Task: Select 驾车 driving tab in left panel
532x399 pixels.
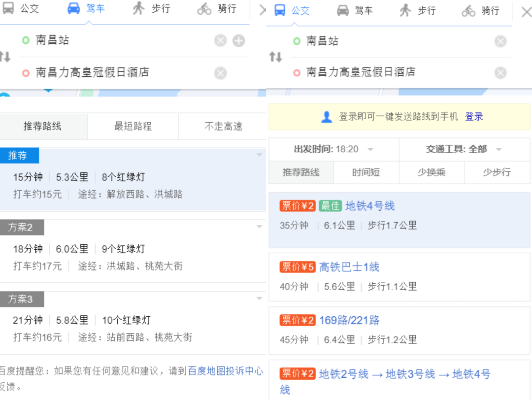Action: click(x=86, y=8)
